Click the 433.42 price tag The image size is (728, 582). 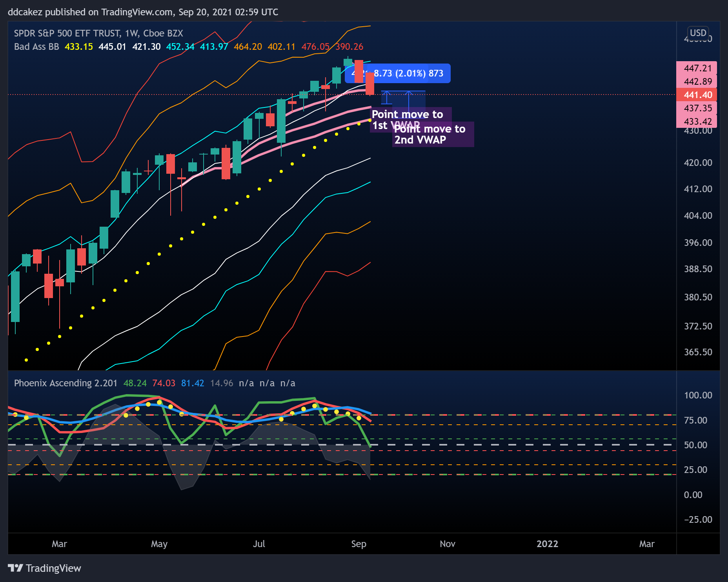(697, 122)
